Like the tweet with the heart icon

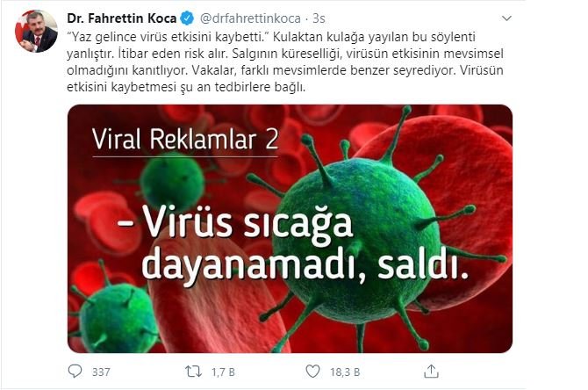pyautogui.click(x=312, y=372)
